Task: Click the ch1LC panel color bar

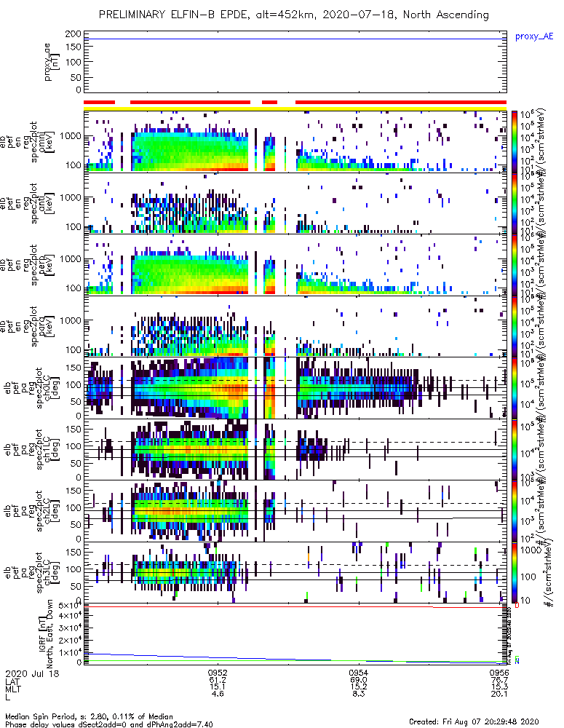Action: pos(514,449)
